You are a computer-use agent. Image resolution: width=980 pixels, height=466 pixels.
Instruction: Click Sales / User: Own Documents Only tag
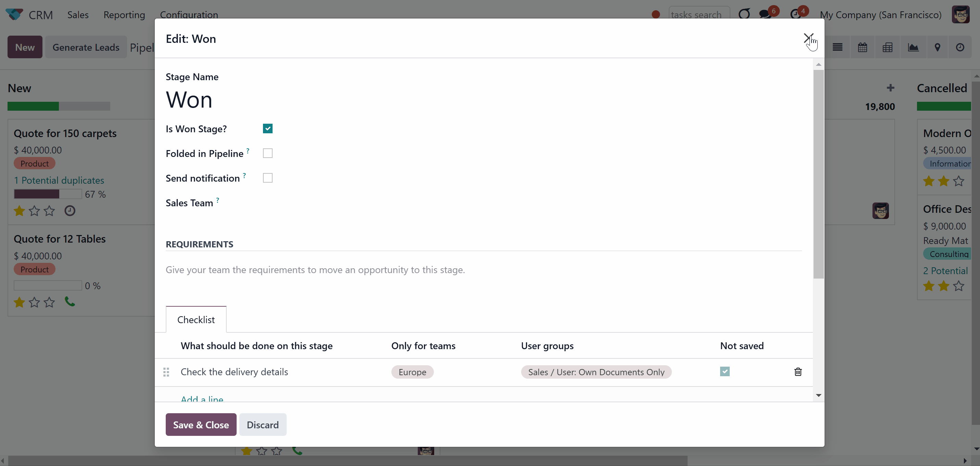click(596, 372)
